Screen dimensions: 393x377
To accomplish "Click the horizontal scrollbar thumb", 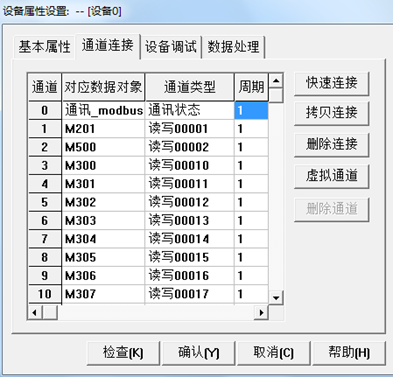I will [50, 313].
